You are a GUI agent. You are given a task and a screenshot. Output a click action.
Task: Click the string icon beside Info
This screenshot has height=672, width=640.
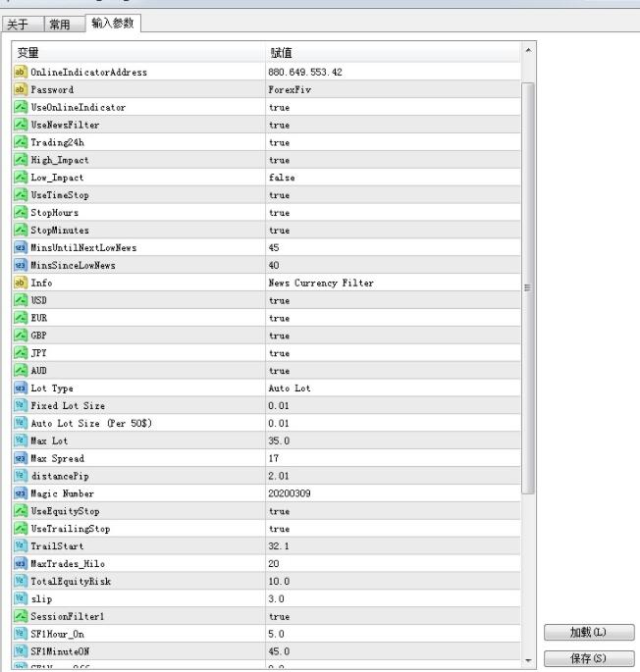point(21,283)
